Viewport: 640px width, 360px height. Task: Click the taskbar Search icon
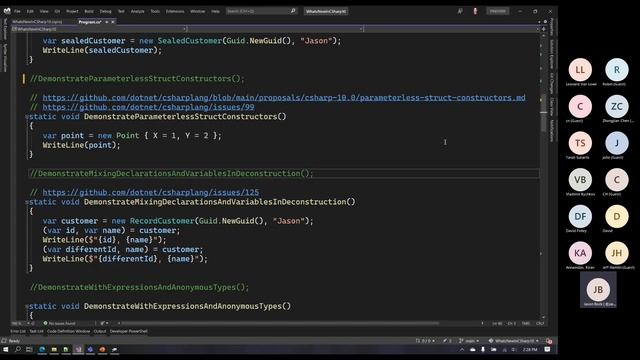(18, 350)
